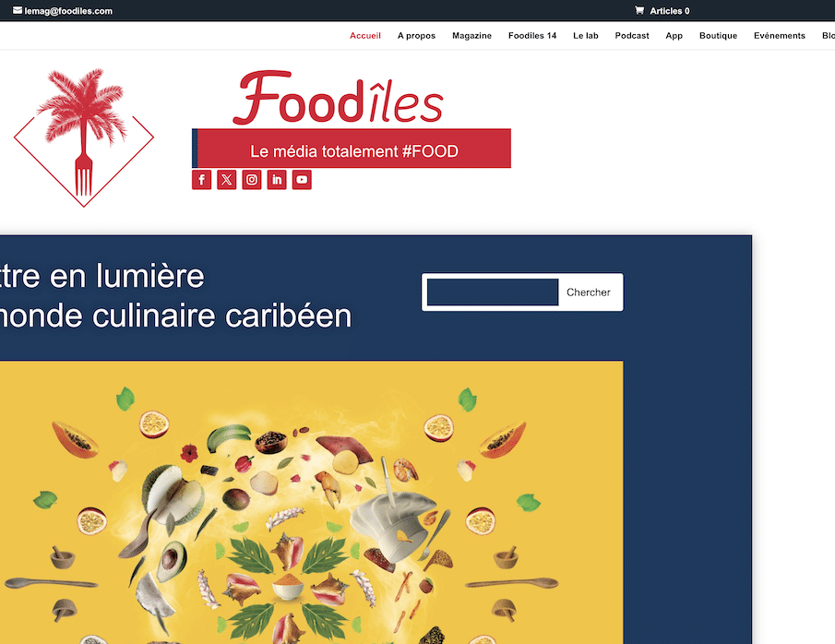Click the lemag@foodiles.com email link
The height and width of the screenshot is (644, 835).
tap(68, 11)
